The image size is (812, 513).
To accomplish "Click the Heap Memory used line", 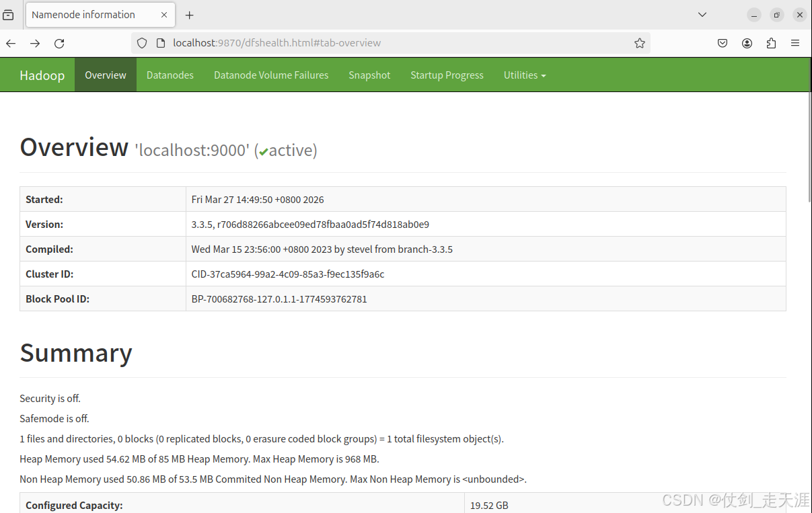I will click(199, 459).
